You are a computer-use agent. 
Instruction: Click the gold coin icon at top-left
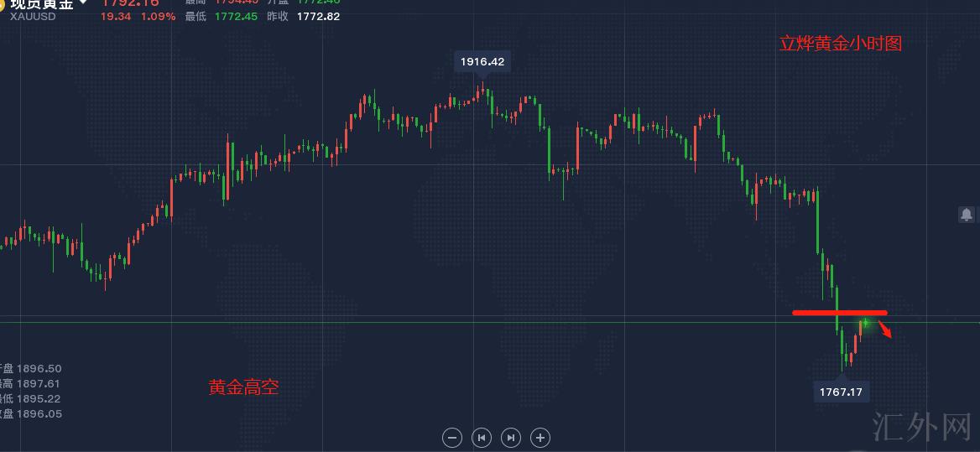3,3
